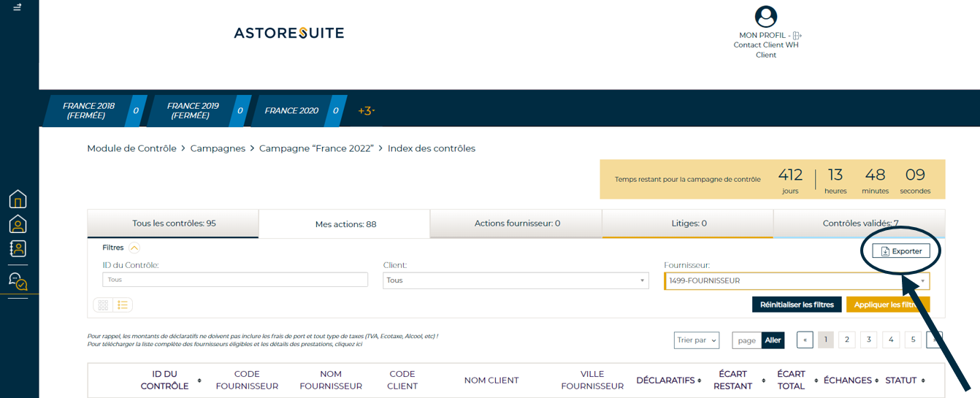Open Campagne "France 2022" breadcrumb

tap(316, 148)
